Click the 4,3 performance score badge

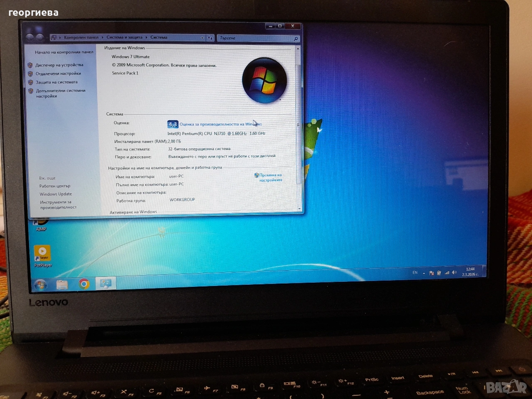pyautogui.click(x=172, y=124)
